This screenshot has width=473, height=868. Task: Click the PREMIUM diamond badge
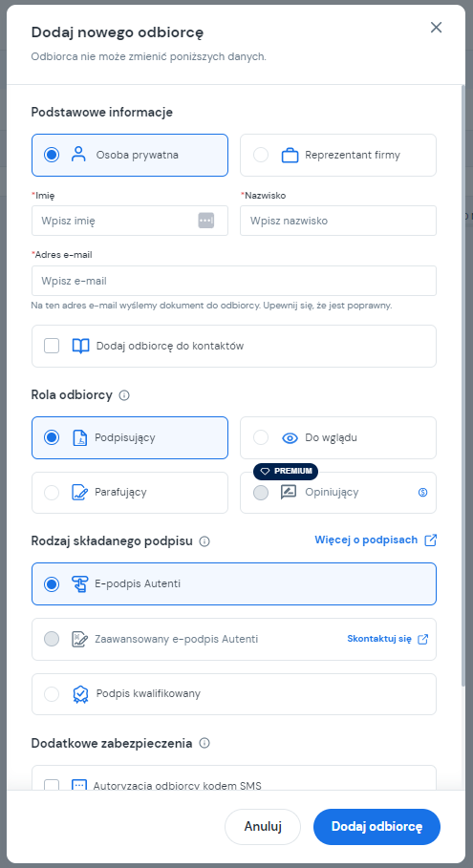pos(286,471)
